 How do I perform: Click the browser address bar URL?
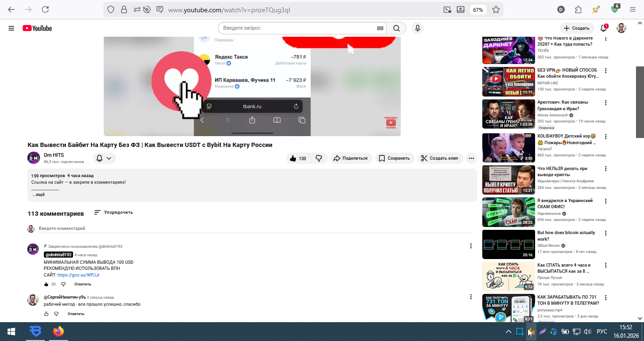click(229, 9)
